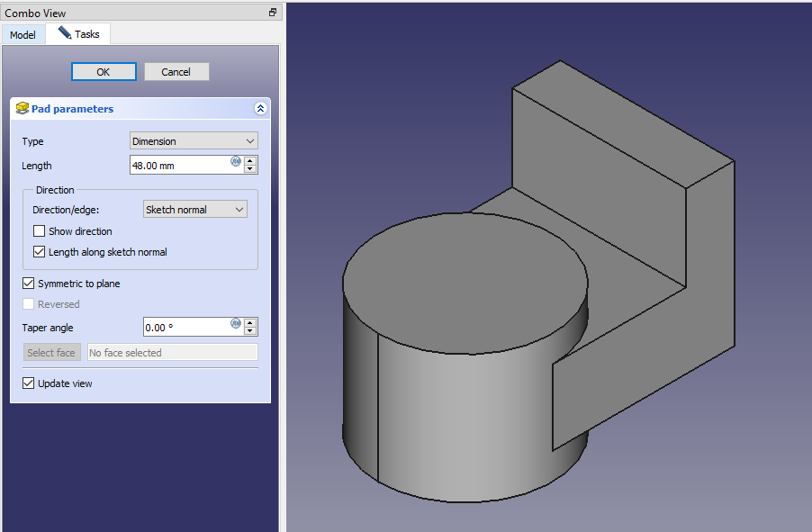The image size is (812, 532).
Task: Decrease Taper angle with down arrow
Action: pyautogui.click(x=250, y=331)
